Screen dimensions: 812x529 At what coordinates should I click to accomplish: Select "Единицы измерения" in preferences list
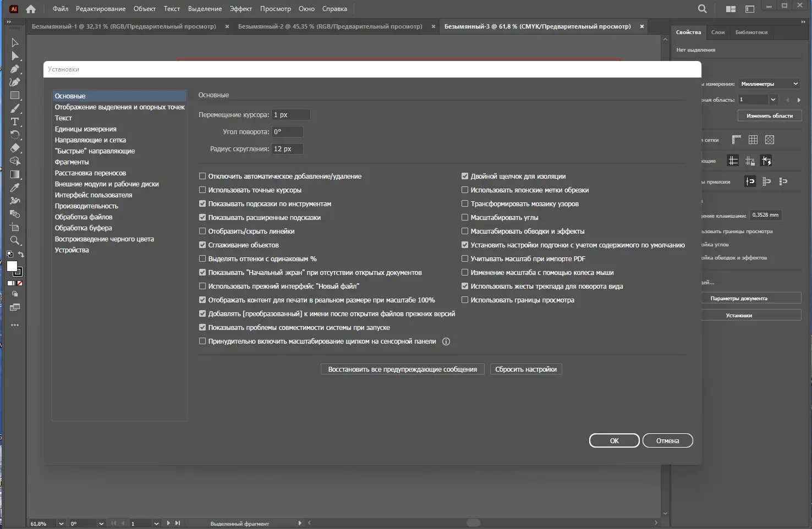pos(86,129)
